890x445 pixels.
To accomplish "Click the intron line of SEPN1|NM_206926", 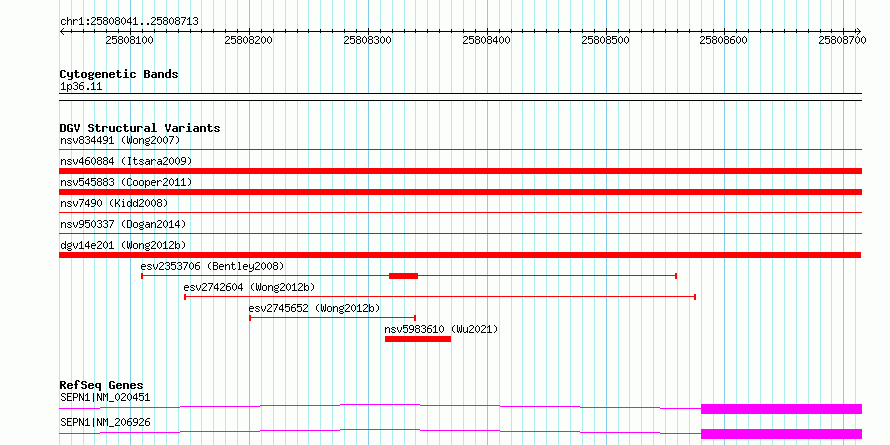I will pyautogui.click(x=380, y=430).
